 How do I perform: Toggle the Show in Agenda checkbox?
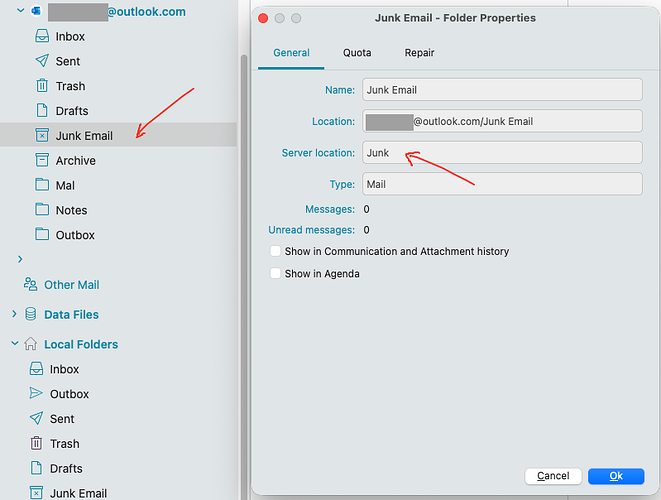click(x=275, y=273)
